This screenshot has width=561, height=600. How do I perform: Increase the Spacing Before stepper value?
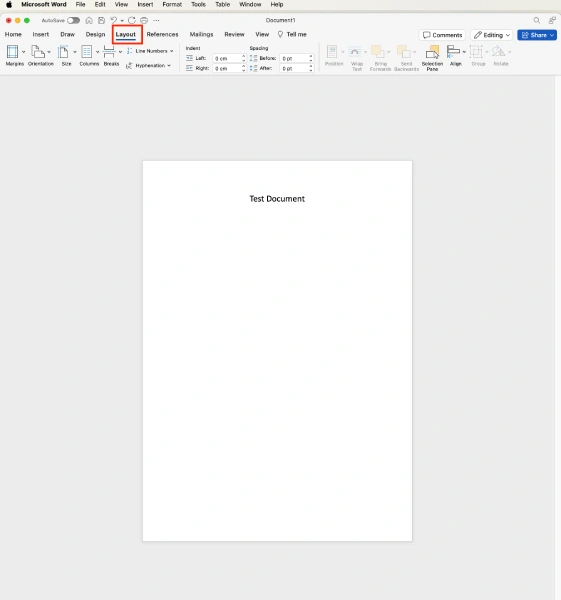point(311,56)
